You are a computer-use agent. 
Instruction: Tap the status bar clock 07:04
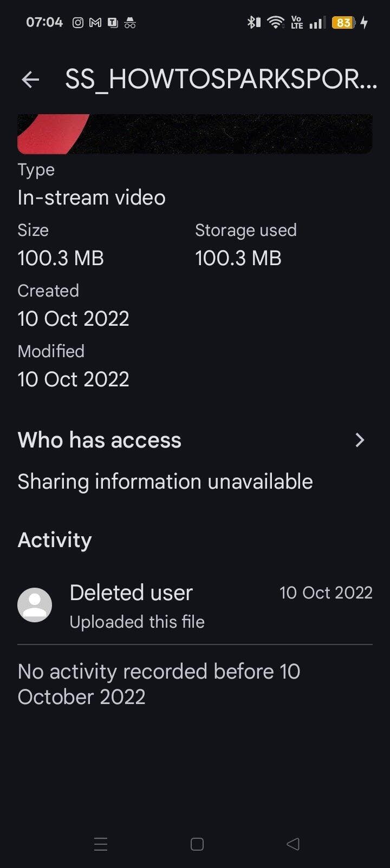44,23
